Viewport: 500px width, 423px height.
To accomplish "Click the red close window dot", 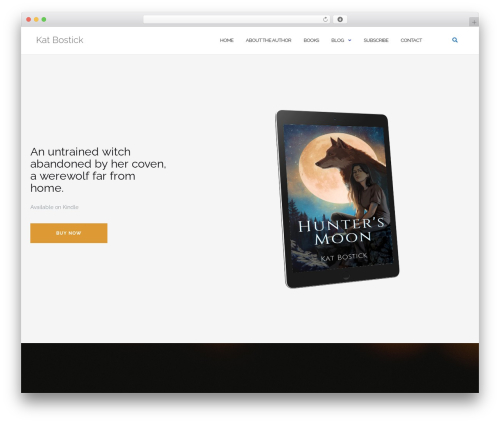I will [x=29, y=19].
